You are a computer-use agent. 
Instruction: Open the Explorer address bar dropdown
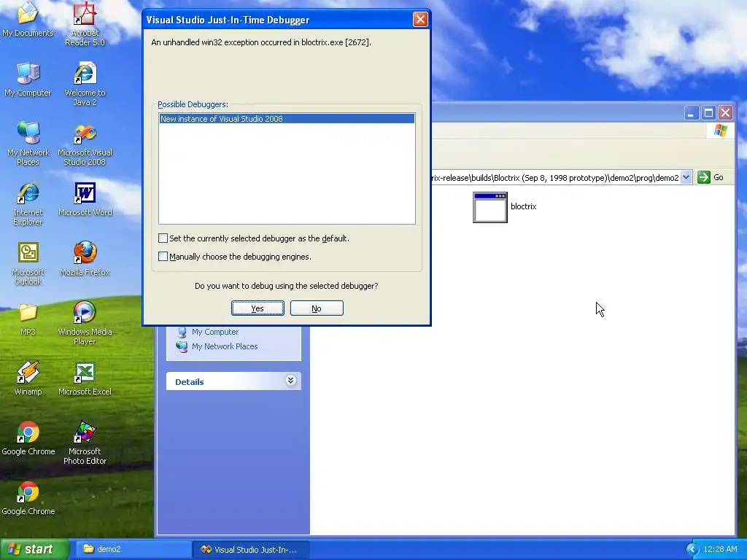(686, 177)
